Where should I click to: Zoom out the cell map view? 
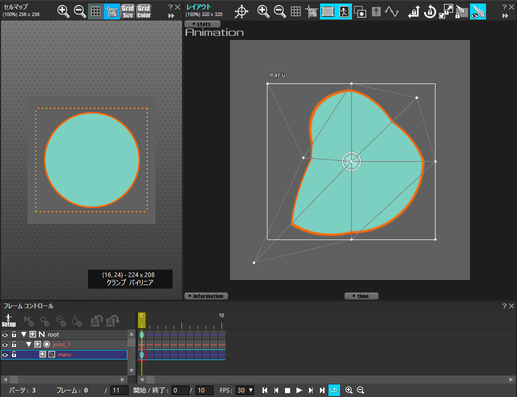click(79, 11)
